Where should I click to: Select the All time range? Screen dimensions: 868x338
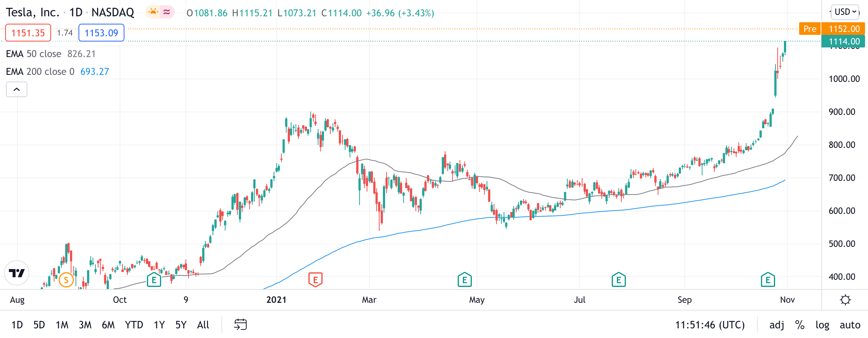[203, 325]
